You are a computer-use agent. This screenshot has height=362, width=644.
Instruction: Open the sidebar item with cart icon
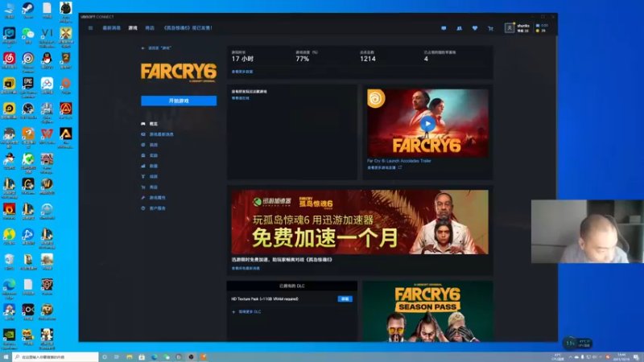[x=150, y=187]
